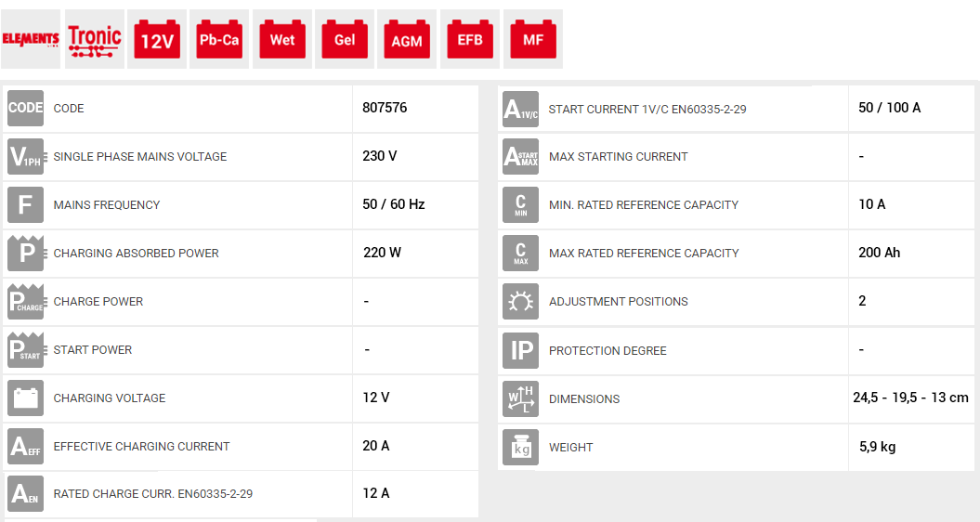Image resolution: width=980 pixels, height=522 pixels.
Task: Click the Tronic logo badge
Action: coord(94,39)
